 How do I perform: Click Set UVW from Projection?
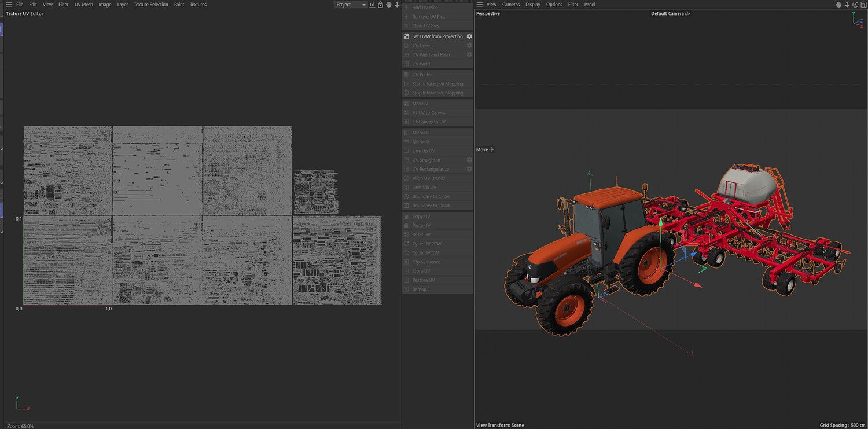[x=437, y=36]
